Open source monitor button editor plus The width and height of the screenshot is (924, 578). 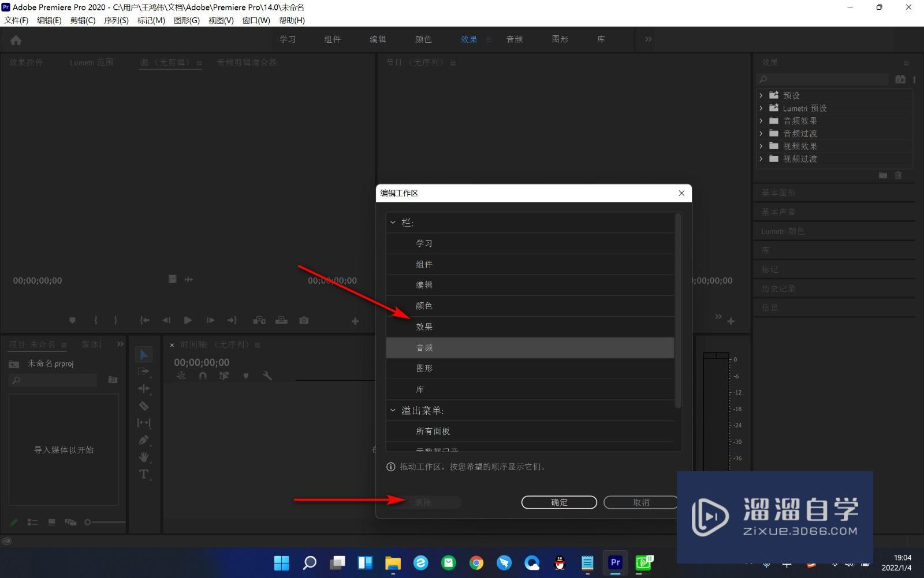pos(355,321)
